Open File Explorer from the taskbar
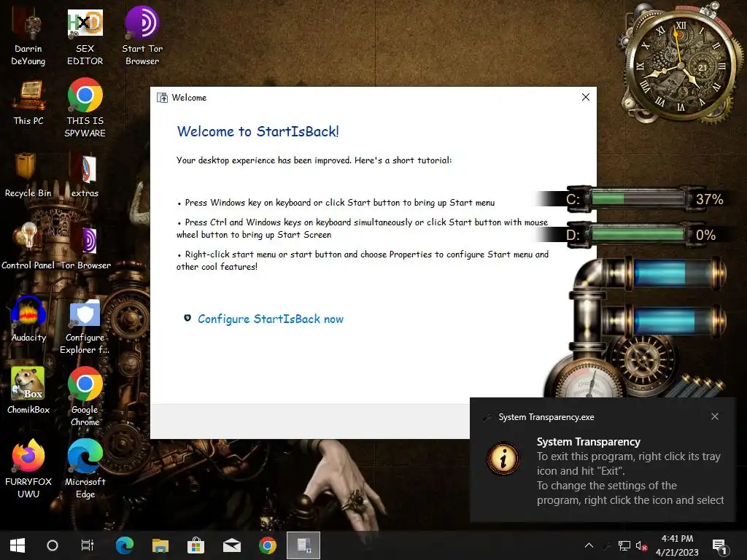 pyautogui.click(x=160, y=545)
